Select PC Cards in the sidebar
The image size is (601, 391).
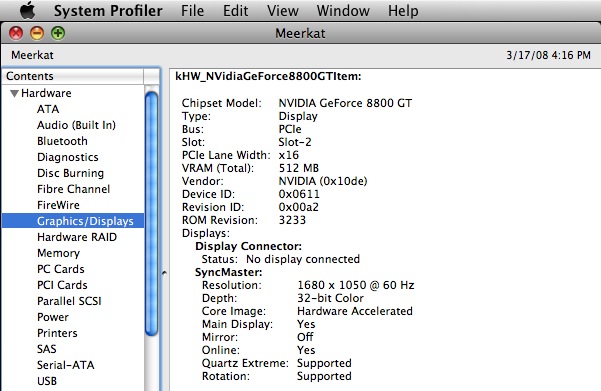pyautogui.click(x=61, y=269)
